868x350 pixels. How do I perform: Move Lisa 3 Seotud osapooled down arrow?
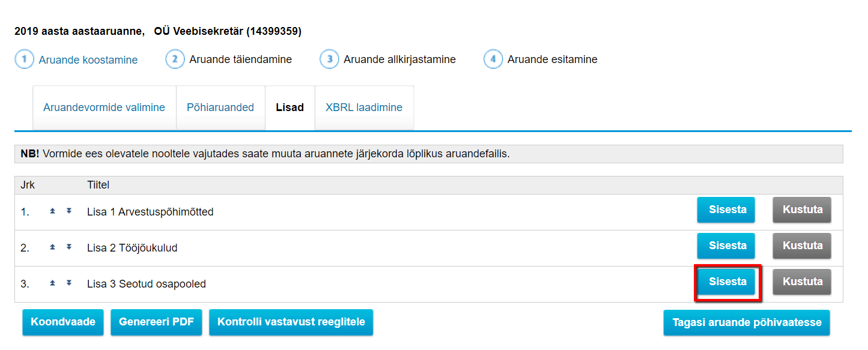click(69, 283)
